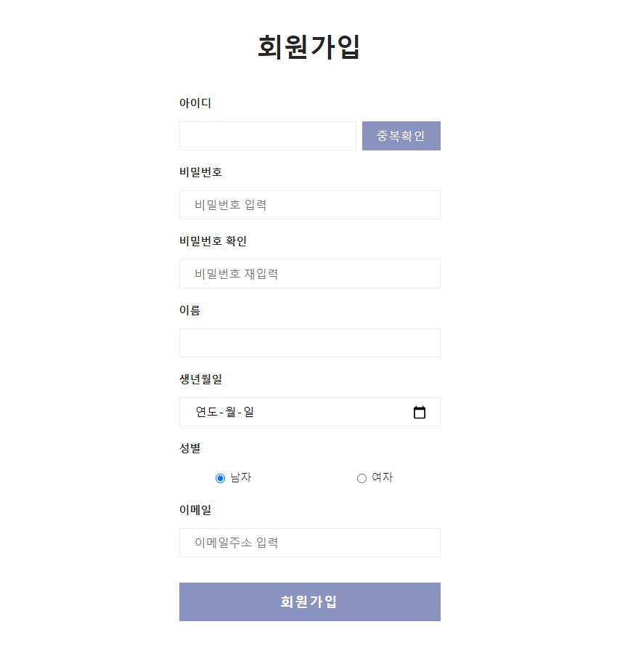Focus the 비밀번호 입력 password field
The image size is (641, 672).
tap(309, 205)
